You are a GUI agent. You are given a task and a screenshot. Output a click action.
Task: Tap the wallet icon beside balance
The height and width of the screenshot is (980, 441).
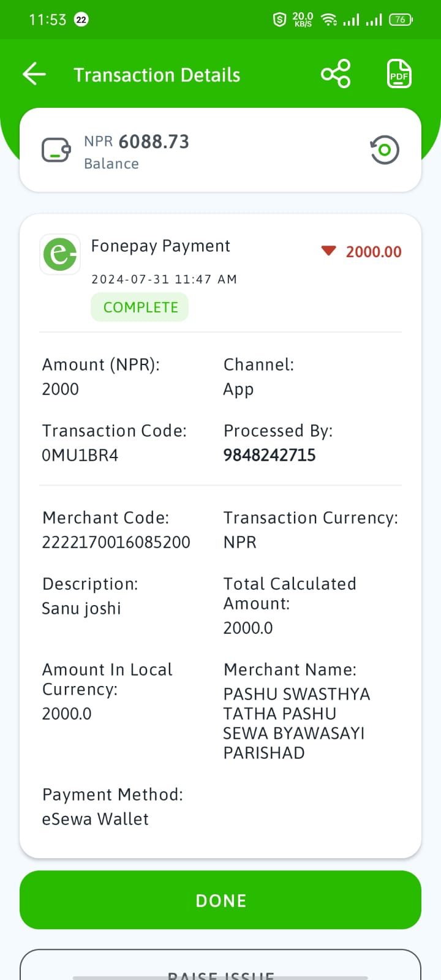tap(56, 150)
